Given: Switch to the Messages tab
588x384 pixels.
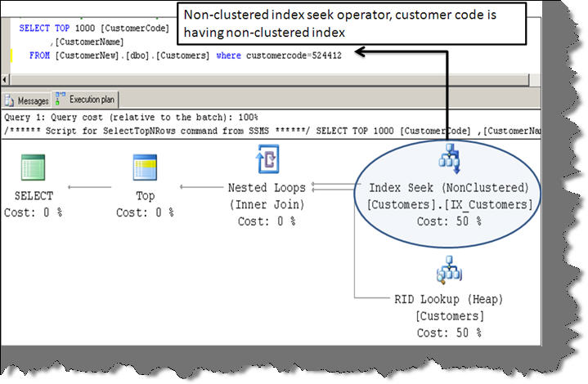Looking at the screenshot, I should click(x=26, y=100).
